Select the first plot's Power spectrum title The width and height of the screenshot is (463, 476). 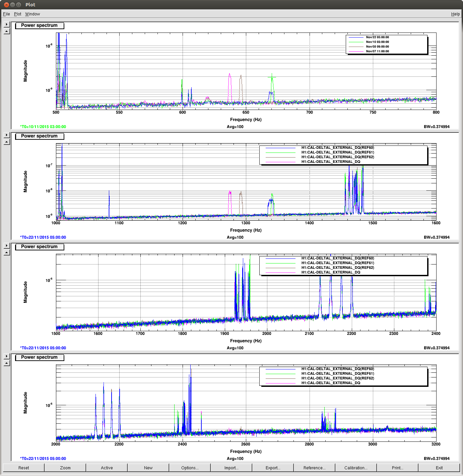(39, 25)
